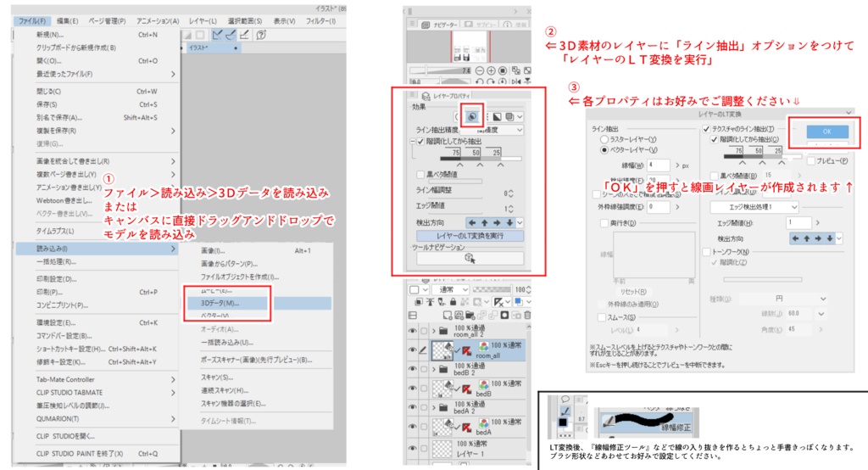Click レイヤーのLT変換を実行 button
Screen dimensions: 868x470
[470, 236]
